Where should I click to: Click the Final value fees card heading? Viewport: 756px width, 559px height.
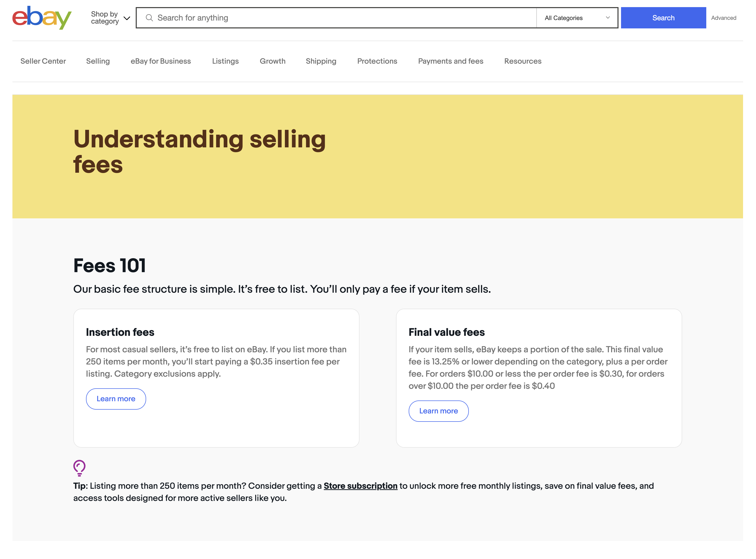coord(446,332)
